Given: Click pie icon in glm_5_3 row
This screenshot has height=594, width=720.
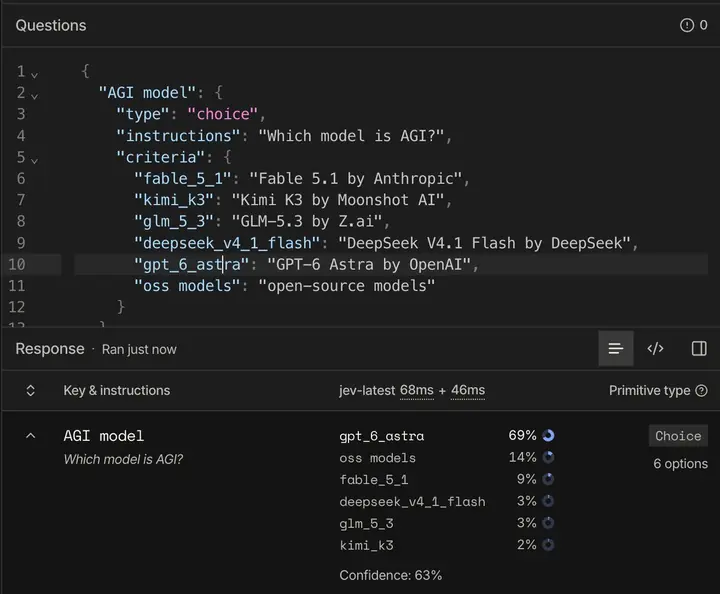Looking at the screenshot, I should tap(548, 523).
